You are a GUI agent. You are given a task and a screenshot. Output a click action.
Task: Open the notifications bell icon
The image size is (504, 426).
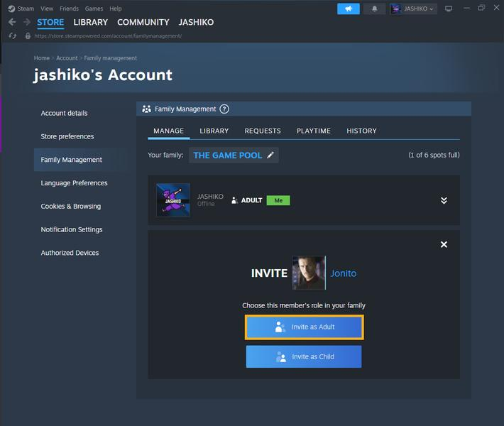[x=375, y=9]
